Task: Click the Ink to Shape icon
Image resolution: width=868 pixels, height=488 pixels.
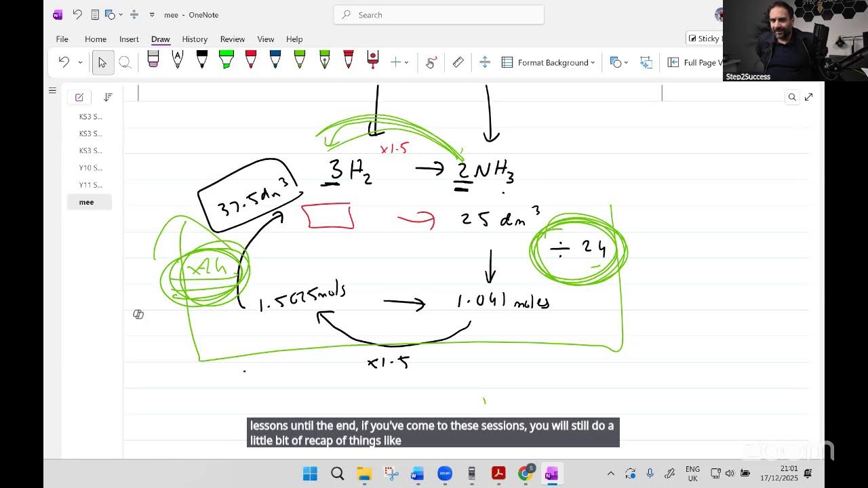Action: coord(646,62)
